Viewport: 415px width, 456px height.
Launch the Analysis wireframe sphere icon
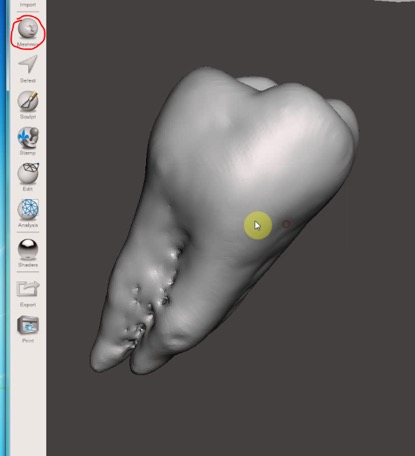tap(28, 209)
